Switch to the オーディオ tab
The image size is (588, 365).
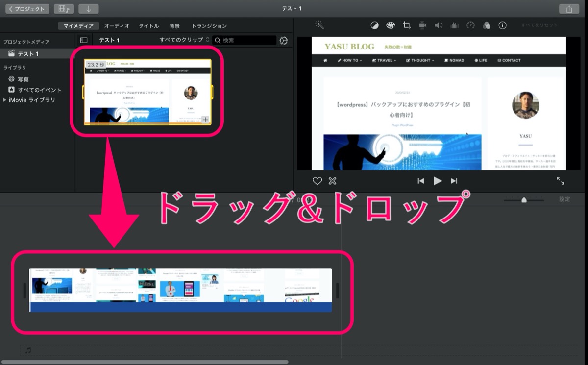[117, 26]
